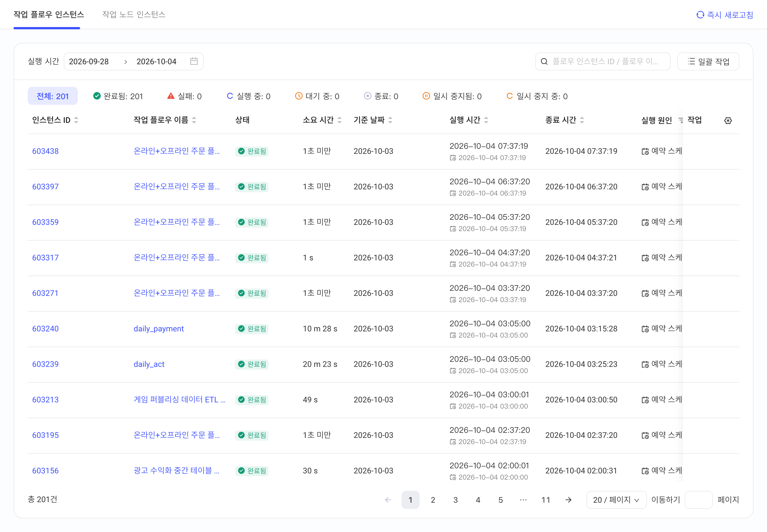767x532 pixels.
Task: Open the 20 / 페이지 page size dropdown
Action: pyautogui.click(x=616, y=500)
